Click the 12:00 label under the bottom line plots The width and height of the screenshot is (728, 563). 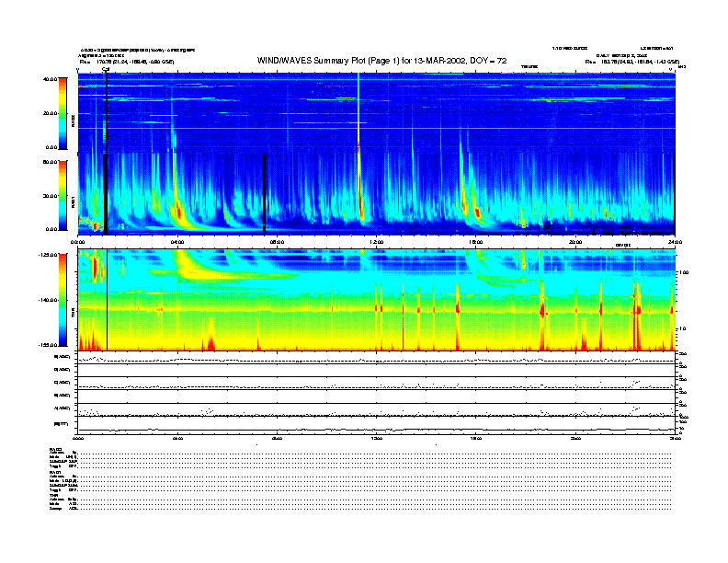377,438
